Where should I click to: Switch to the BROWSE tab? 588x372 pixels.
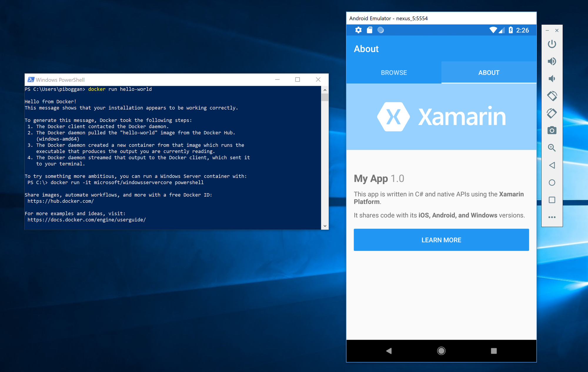click(x=394, y=73)
